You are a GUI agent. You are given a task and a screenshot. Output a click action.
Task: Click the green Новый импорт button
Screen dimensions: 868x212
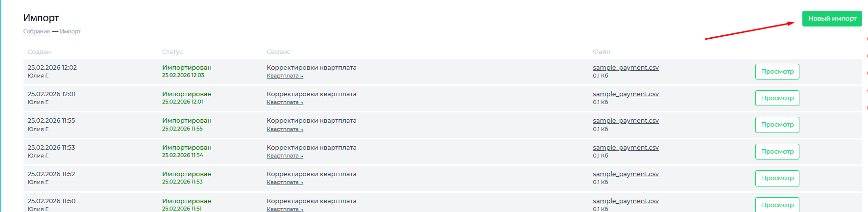tap(832, 19)
